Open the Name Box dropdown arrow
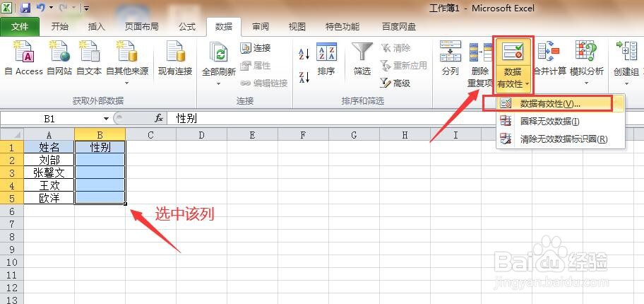Image resolution: width=644 pixels, height=304 pixels. pyautogui.click(x=106, y=119)
